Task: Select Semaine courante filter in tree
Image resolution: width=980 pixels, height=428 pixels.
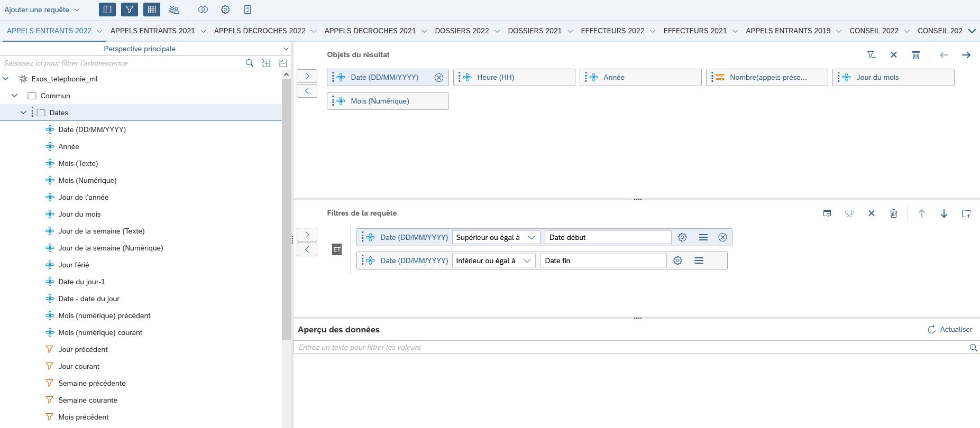Action: 88,400
